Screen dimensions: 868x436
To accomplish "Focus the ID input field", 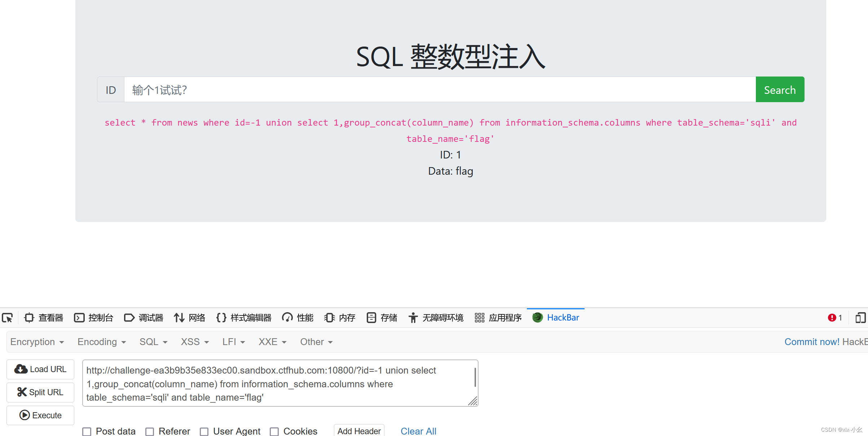I will 440,90.
